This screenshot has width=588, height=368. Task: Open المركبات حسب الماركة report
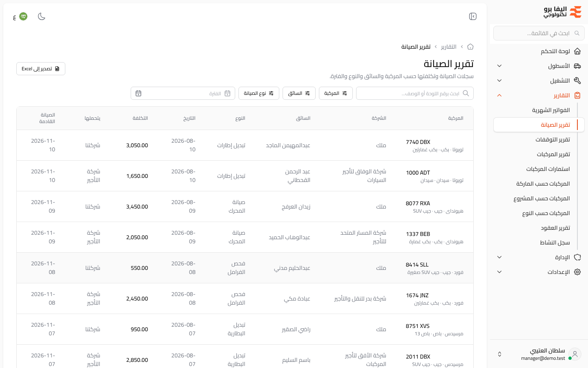(x=543, y=184)
